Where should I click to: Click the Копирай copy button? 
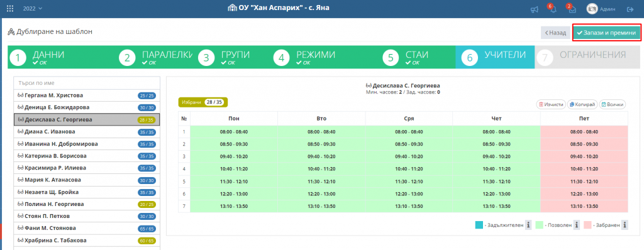582,105
